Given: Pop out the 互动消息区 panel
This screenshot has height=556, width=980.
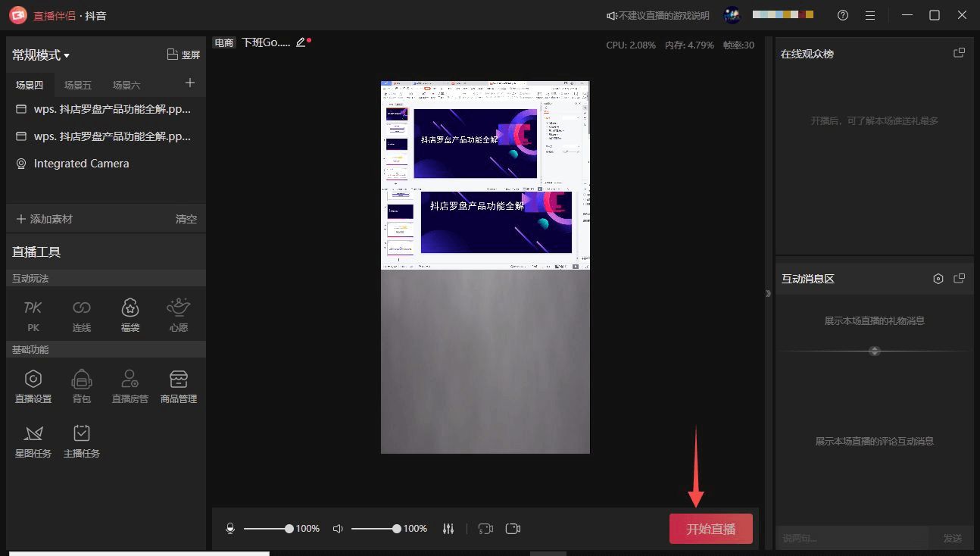Looking at the screenshot, I should point(959,279).
